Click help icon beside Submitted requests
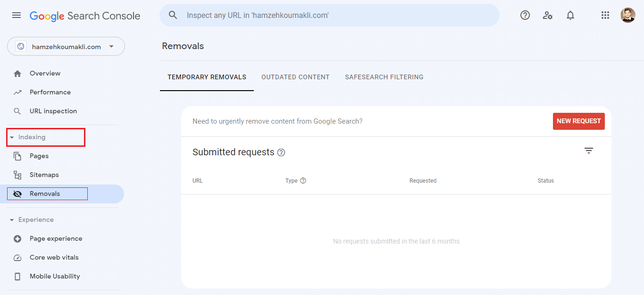Viewport: 644px width, 295px height. coord(281,152)
